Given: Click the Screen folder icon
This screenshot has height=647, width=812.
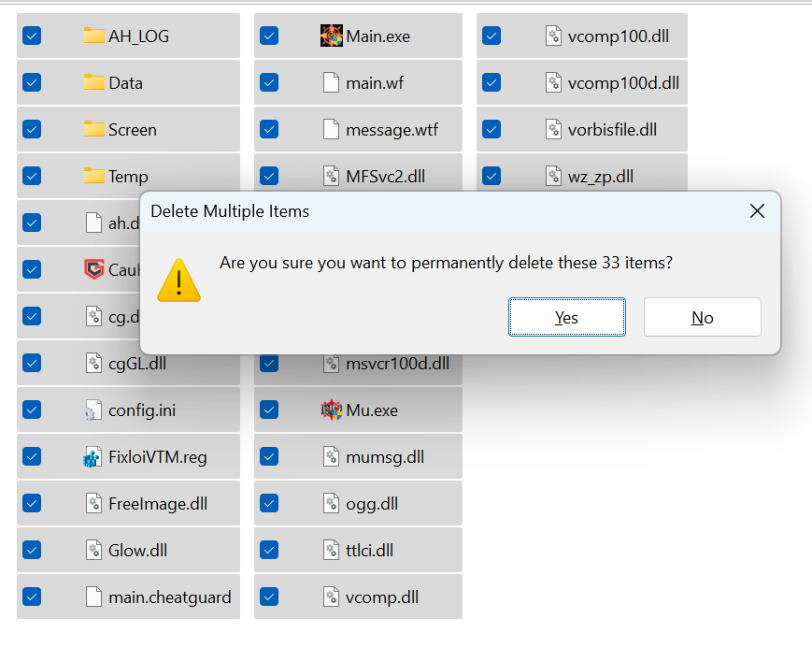Looking at the screenshot, I should [x=93, y=130].
